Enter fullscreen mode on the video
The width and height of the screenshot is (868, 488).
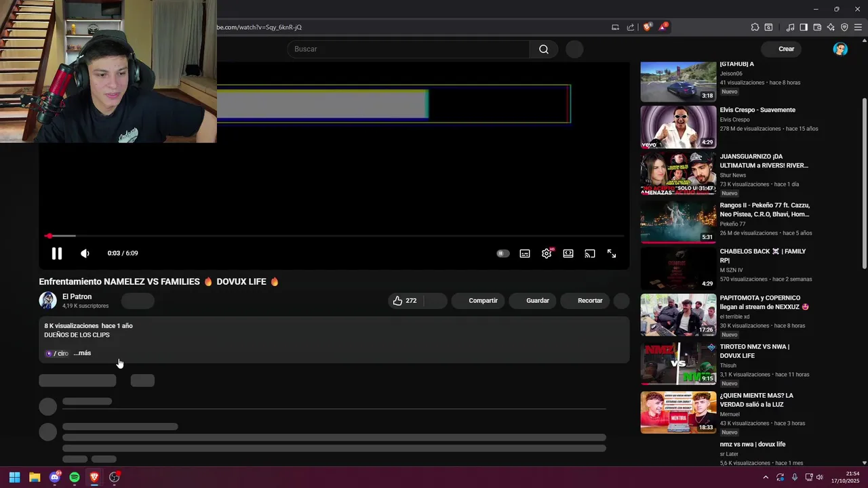612,253
